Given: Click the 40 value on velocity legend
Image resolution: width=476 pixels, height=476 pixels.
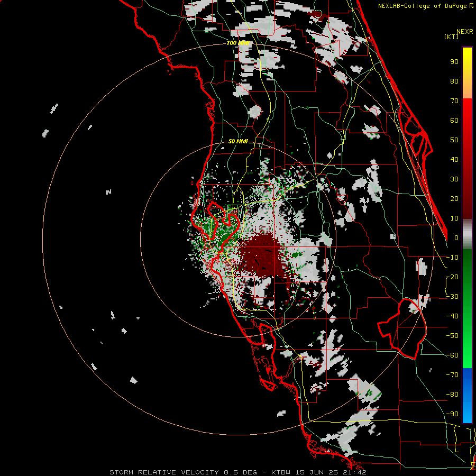Looking at the screenshot, I should (x=454, y=159).
